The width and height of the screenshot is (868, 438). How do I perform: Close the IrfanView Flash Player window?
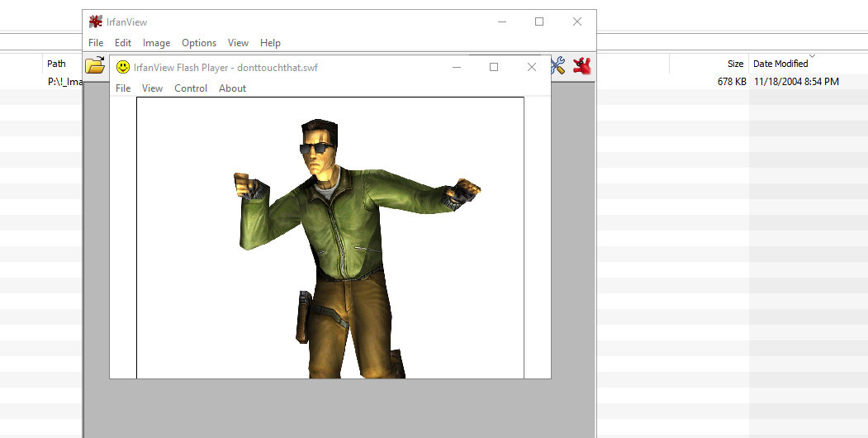532,67
